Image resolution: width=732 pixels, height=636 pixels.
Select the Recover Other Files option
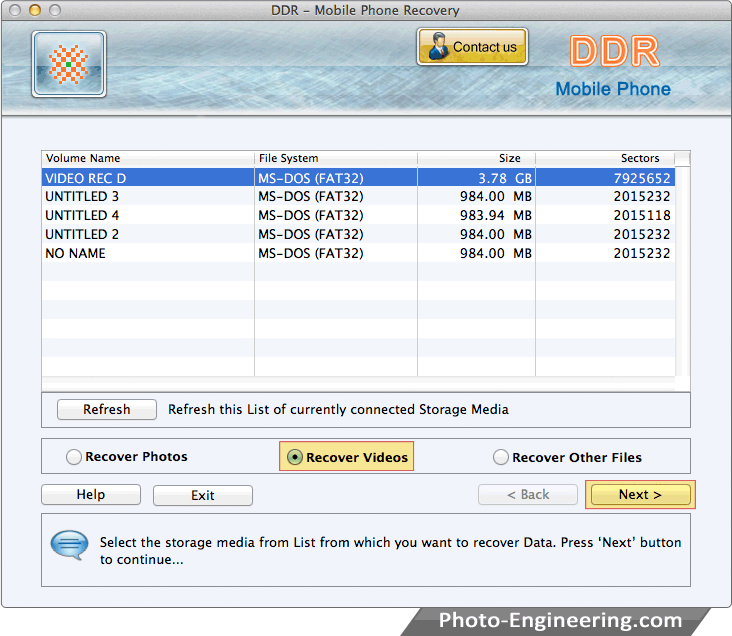click(x=568, y=457)
